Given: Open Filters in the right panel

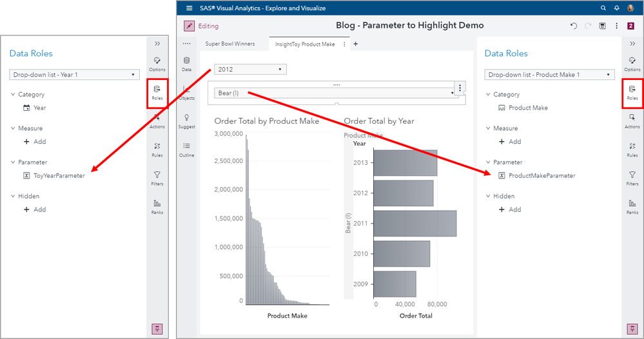Looking at the screenshot, I should 632,179.
